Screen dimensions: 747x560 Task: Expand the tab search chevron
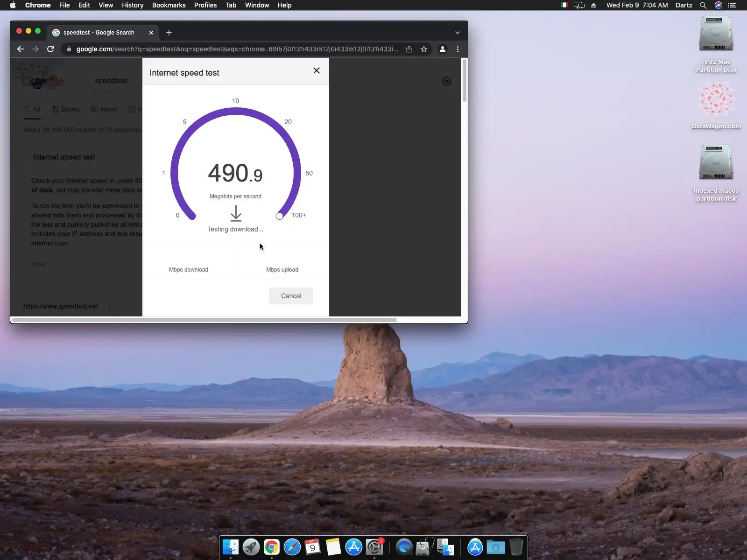click(x=458, y=33)
